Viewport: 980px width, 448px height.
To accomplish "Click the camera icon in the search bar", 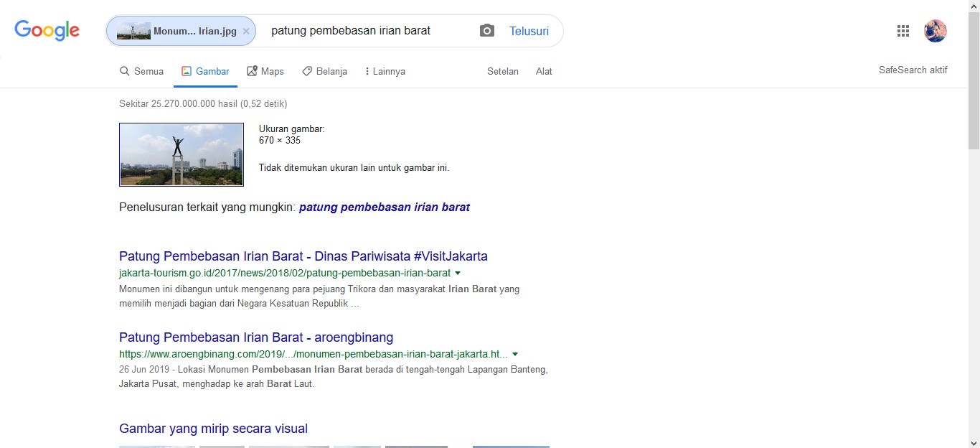I will pos(486,30).
